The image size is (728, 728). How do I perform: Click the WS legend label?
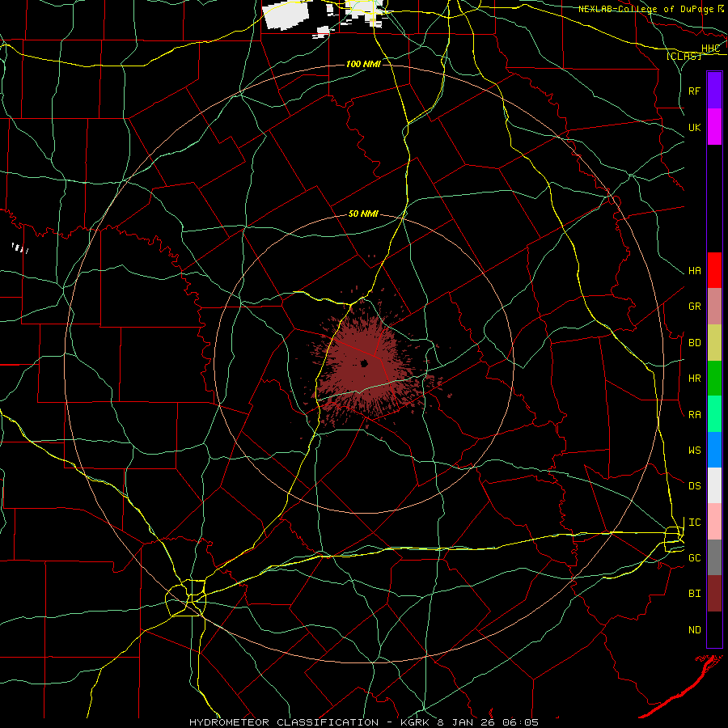tap(694, 451)
